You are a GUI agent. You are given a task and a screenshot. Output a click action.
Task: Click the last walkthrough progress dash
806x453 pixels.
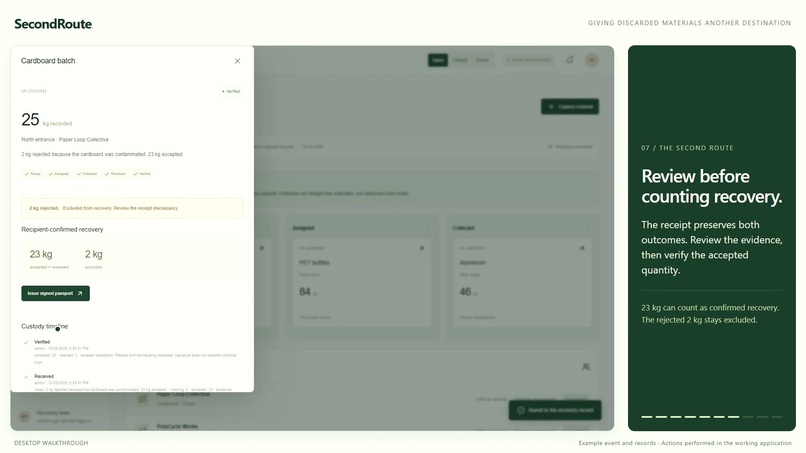777,417
